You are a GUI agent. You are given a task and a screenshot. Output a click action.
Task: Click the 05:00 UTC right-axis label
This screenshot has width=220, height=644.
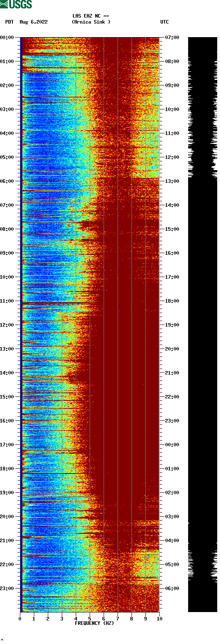pos(172,565)
